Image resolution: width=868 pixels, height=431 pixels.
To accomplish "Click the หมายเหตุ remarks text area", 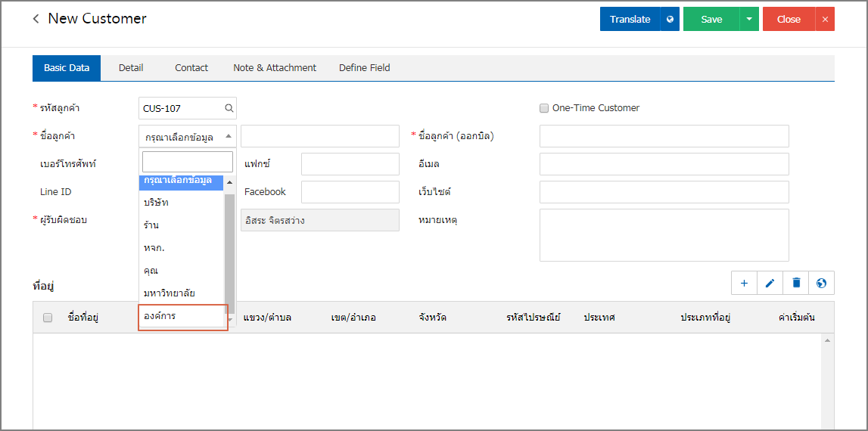I will [664, 235].
